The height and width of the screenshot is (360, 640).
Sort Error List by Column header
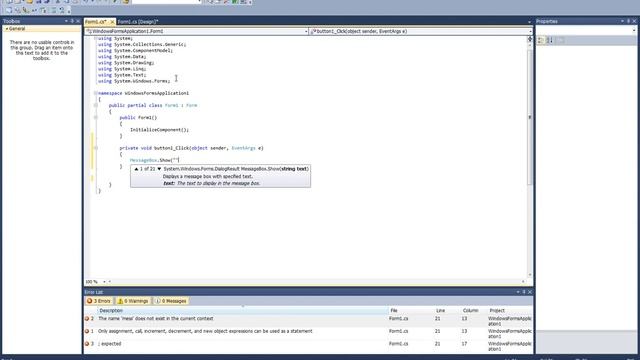[473, 311]
